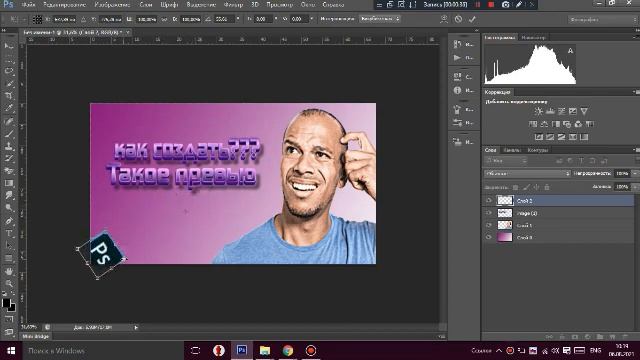Select the Crop tool
This screenshot has height=360, width=640.
pos(9,96)
